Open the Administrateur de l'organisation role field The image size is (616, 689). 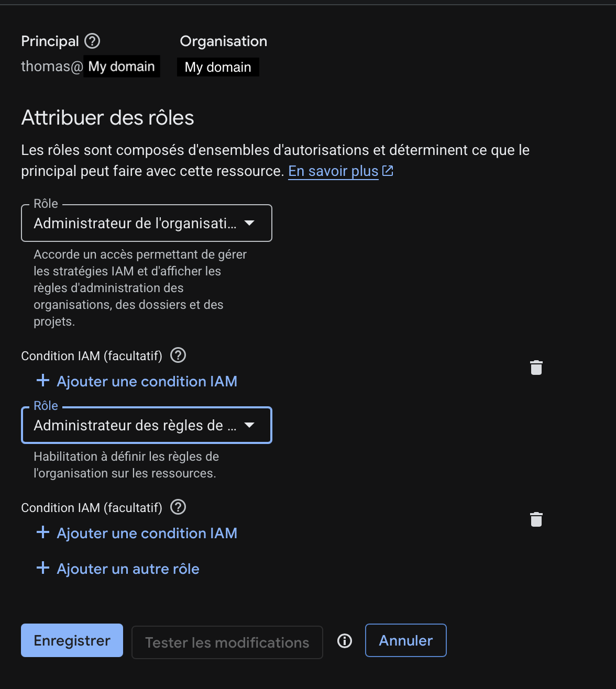coord(135,224)
